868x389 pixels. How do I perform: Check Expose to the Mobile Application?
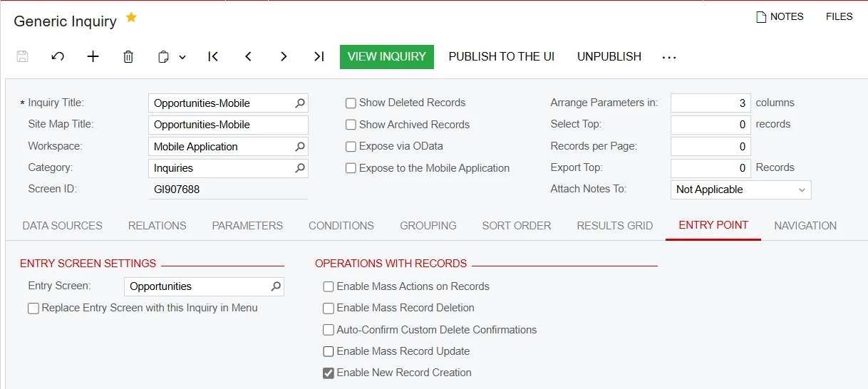point(351,168)
